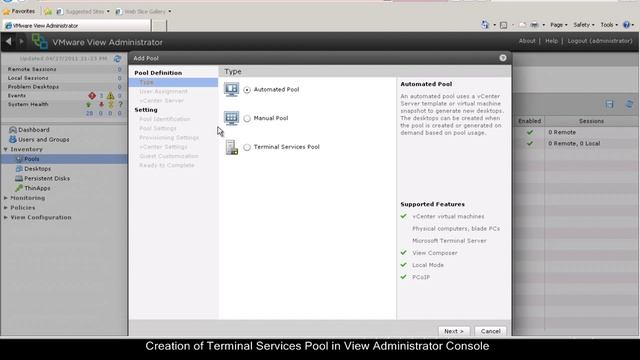Screen dimensions: 640x360
Task: Click Local Sessions in the status panel
Action: click(28, 78)
